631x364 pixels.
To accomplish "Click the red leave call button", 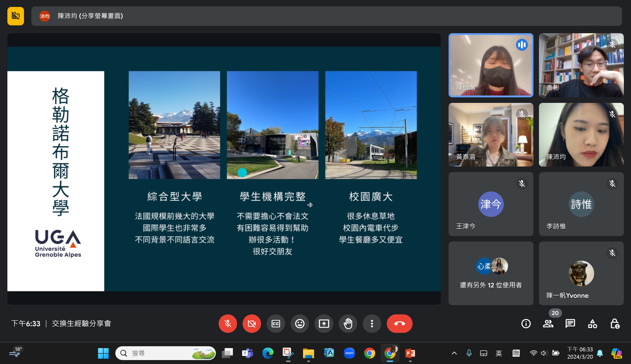I will (x=399, y=323).
